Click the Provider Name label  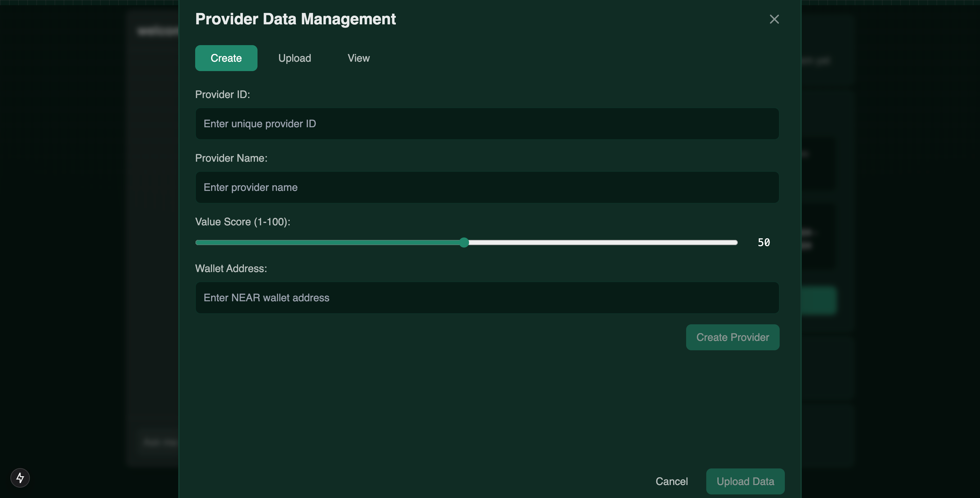coord(231,158)
